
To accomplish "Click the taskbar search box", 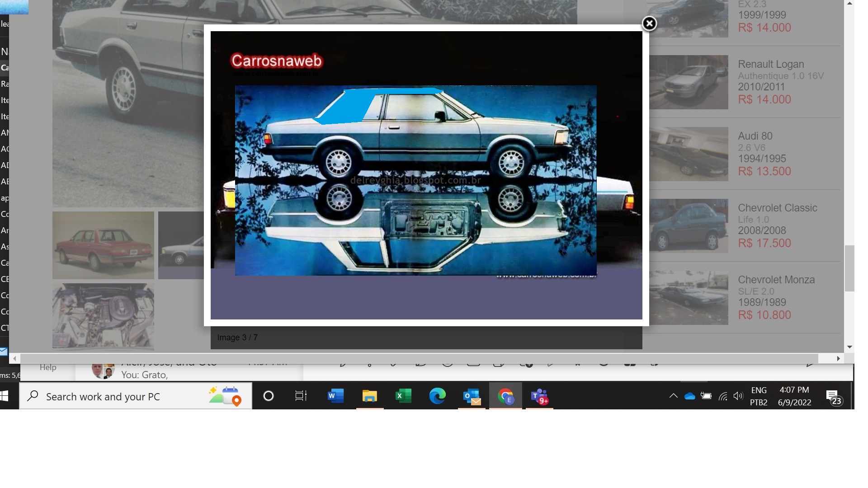I will tap(136, 396).
